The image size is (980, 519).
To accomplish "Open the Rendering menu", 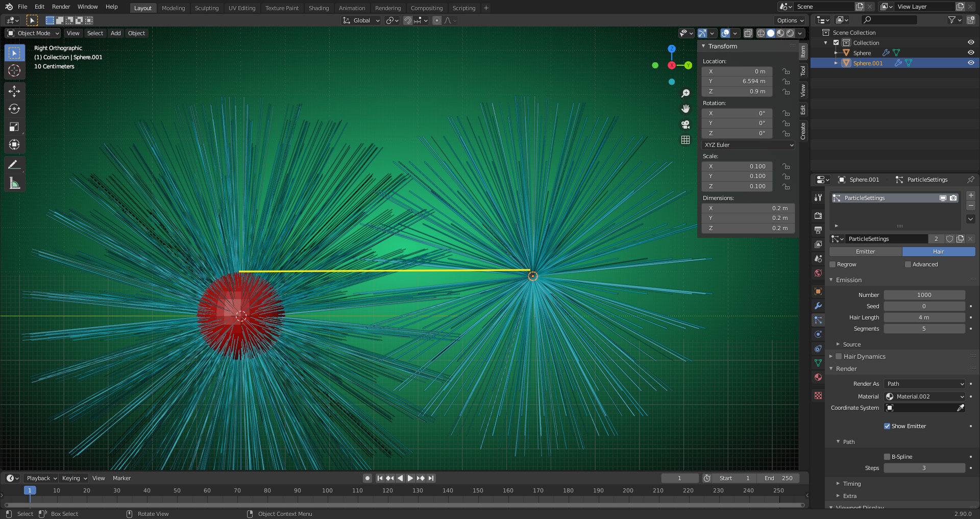I will pos(388,8).
